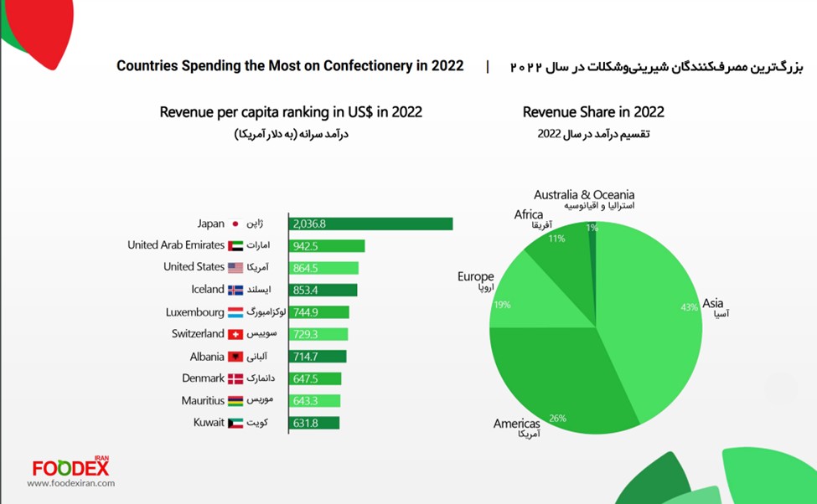
Task: Click the Albania flag icon
Action: coord(235,357)
